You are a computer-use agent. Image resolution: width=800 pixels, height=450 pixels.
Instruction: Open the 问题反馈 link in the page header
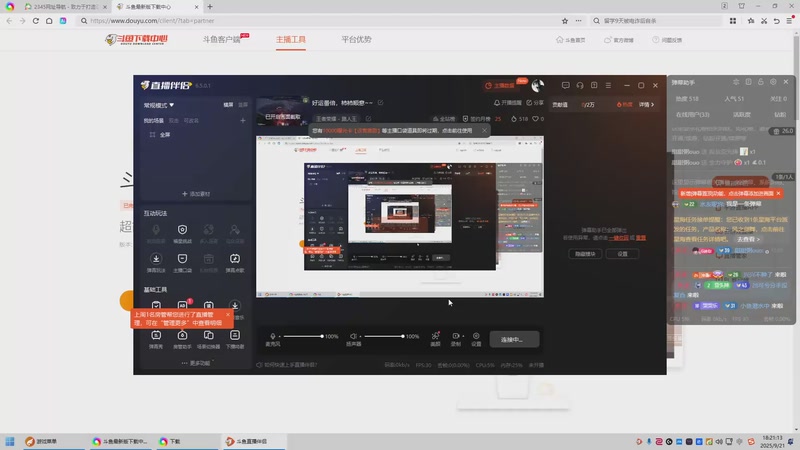667,40
